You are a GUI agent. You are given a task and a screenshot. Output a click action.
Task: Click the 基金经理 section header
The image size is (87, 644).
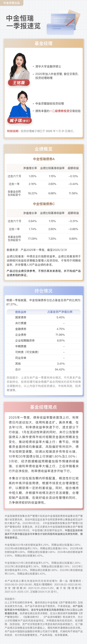point(43,44)
